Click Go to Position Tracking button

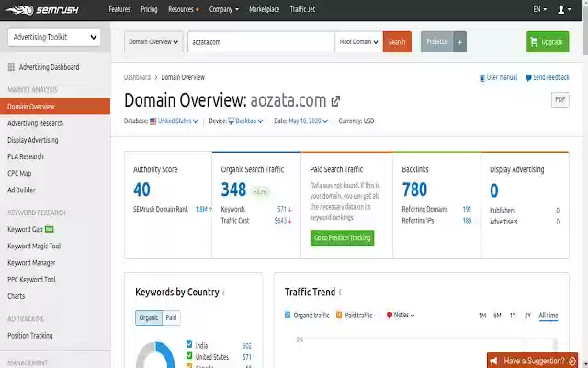pyautogui.click(x=343, y=238)
